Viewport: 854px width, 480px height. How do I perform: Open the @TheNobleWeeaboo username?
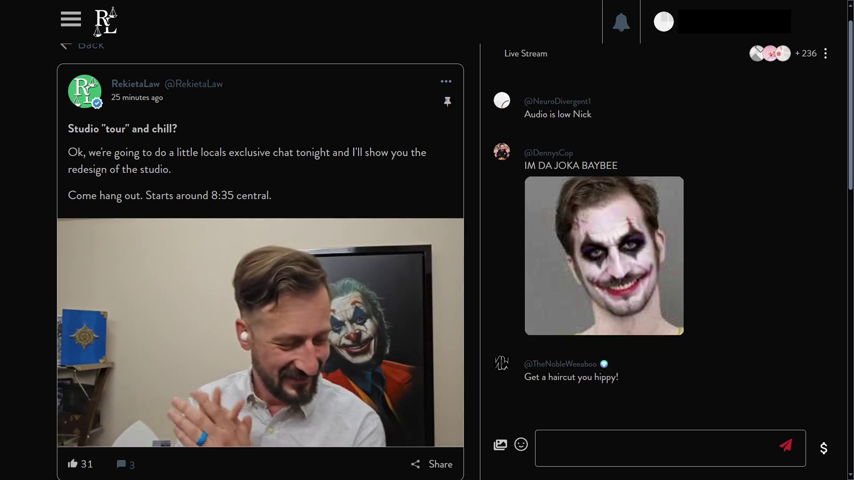click(560, 364)
